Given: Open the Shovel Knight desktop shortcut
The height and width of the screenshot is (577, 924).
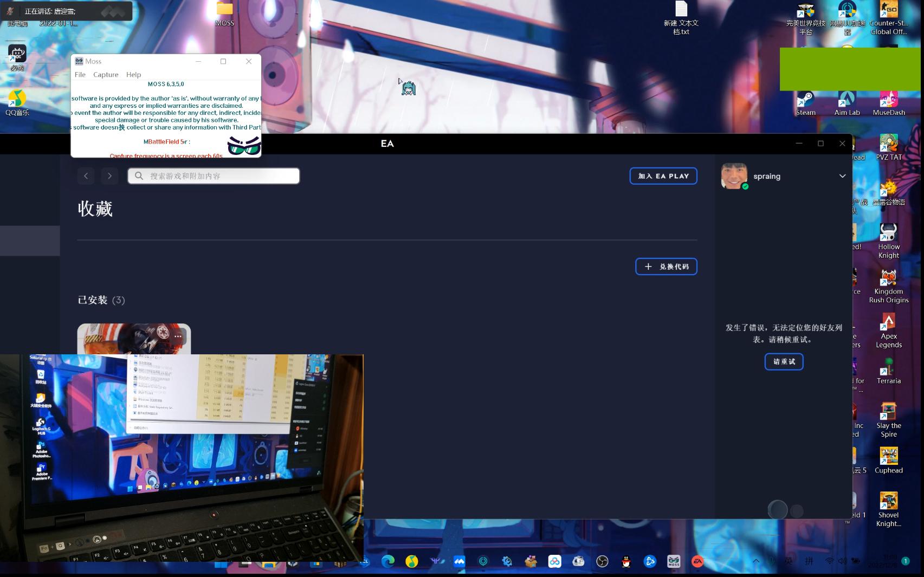Looking at the screenshot, I should (x=889, y=510).
